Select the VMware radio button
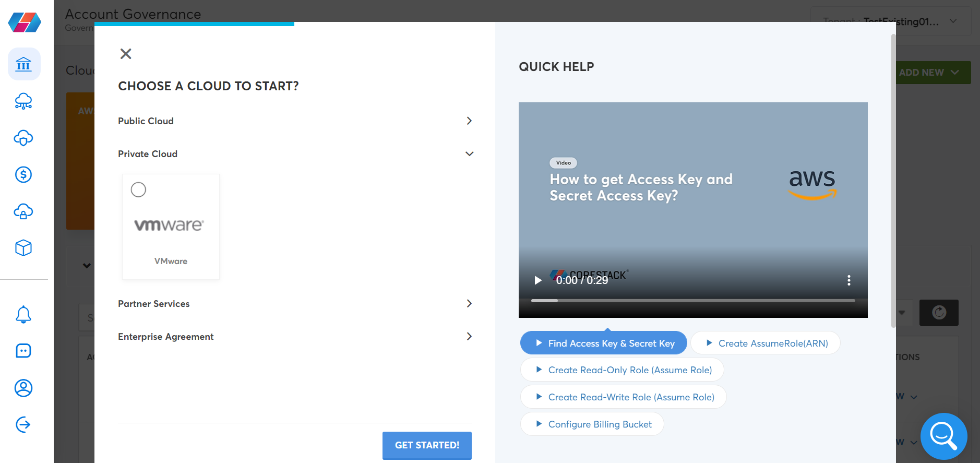 click(138, 189)
